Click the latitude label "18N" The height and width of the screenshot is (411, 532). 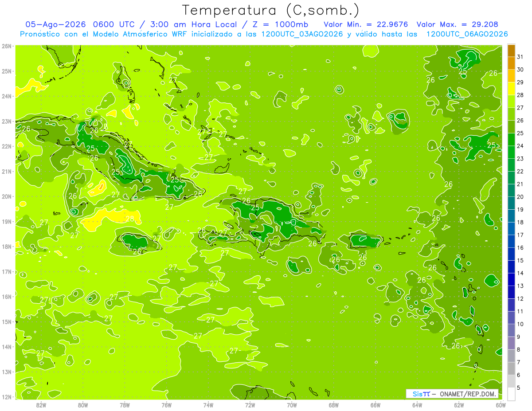(x=7, y=247)
